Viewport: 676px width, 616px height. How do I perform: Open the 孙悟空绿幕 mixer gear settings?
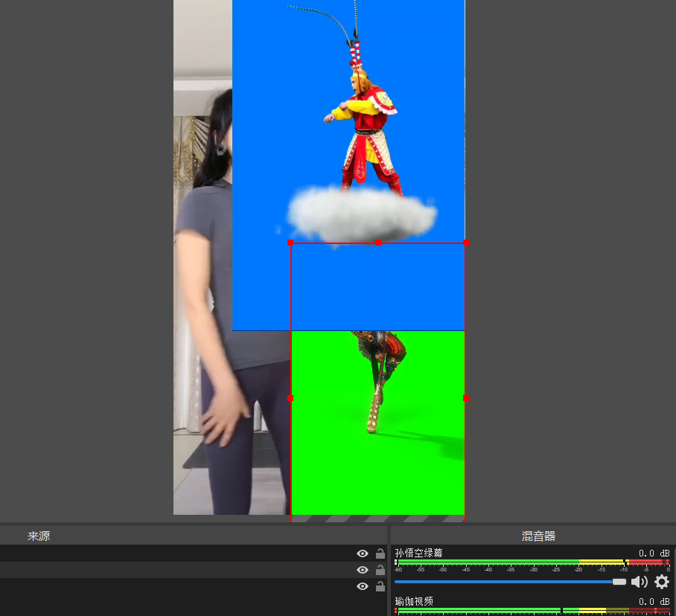[x=662, y=582]
